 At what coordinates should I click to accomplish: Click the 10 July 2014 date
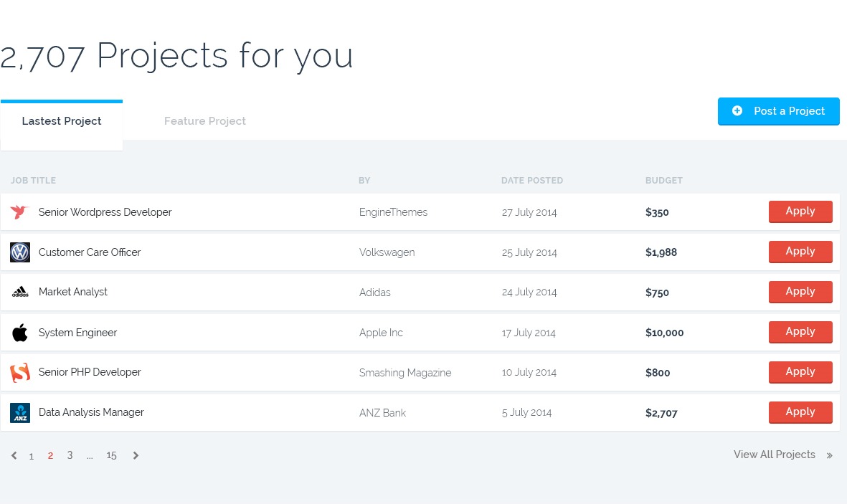point(529,372)
